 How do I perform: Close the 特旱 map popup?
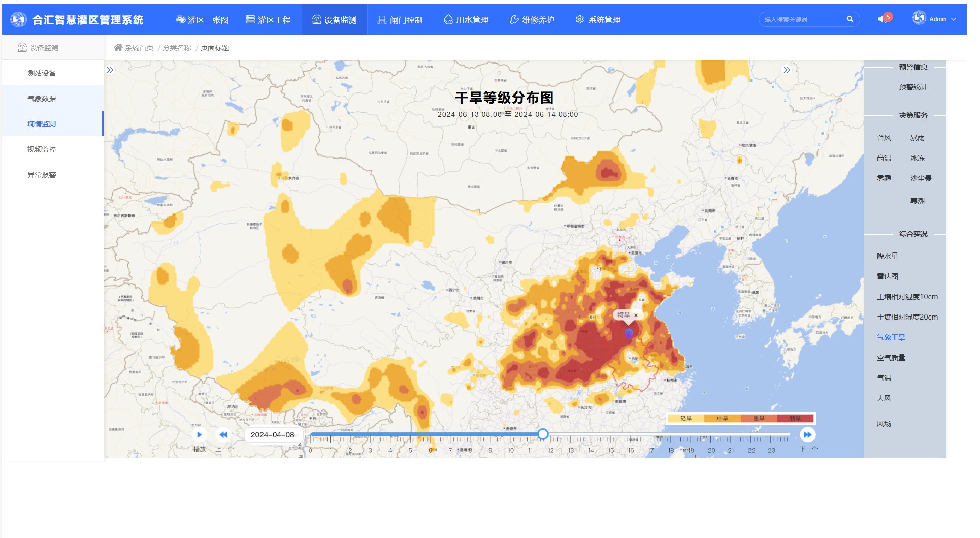click(636, 315)
